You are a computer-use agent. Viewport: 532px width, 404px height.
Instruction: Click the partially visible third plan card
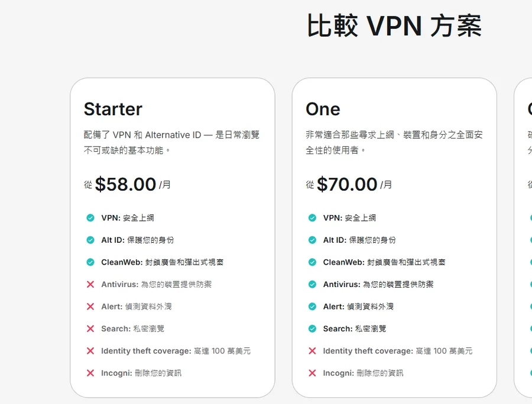524,236
